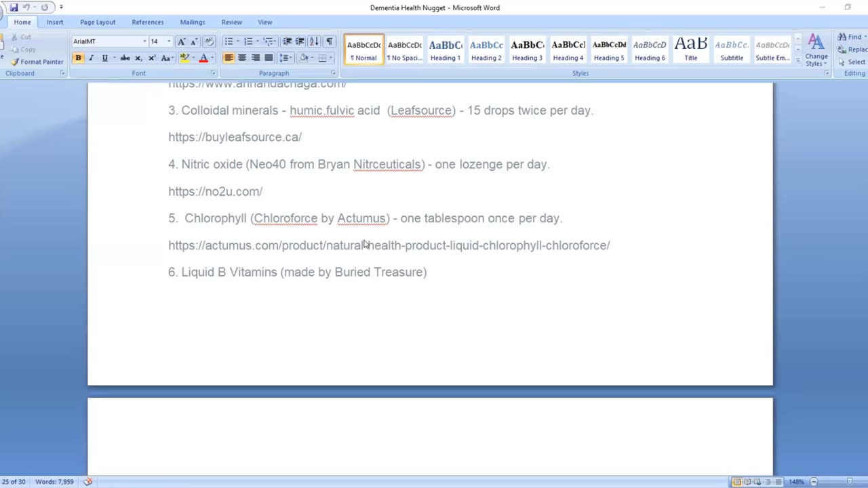
Task: Open the References tab
Action: pos(148,22)
